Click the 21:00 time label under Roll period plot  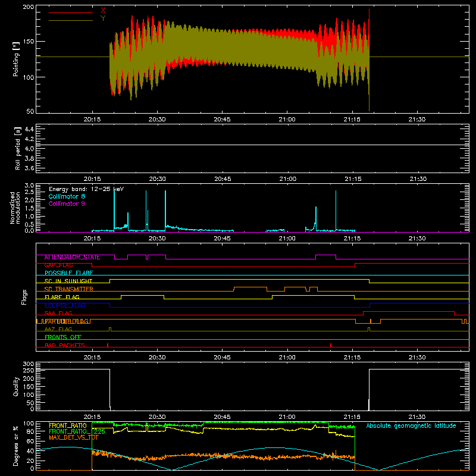pos(288,179)
